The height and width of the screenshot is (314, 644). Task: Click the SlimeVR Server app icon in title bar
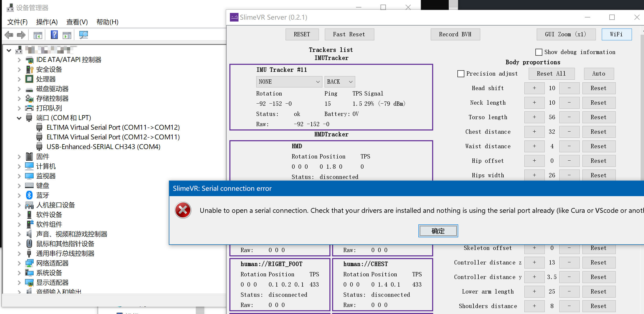[234, 17]
